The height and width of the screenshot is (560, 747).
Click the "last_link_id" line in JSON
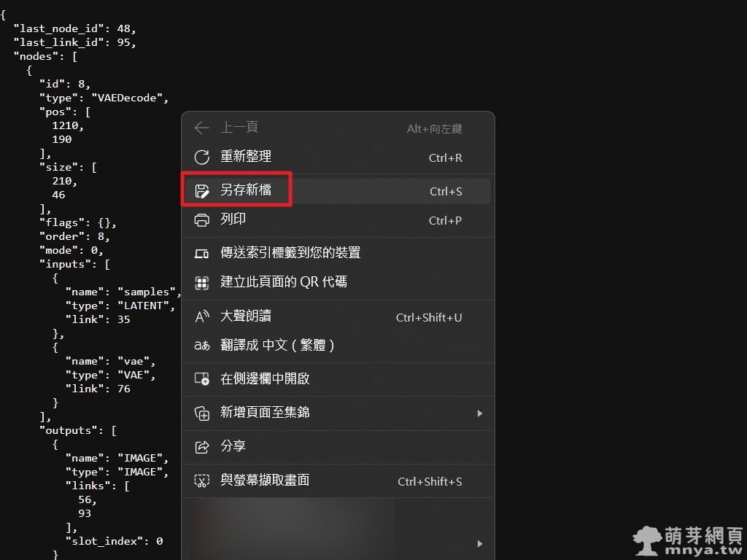tap(74, 42)
